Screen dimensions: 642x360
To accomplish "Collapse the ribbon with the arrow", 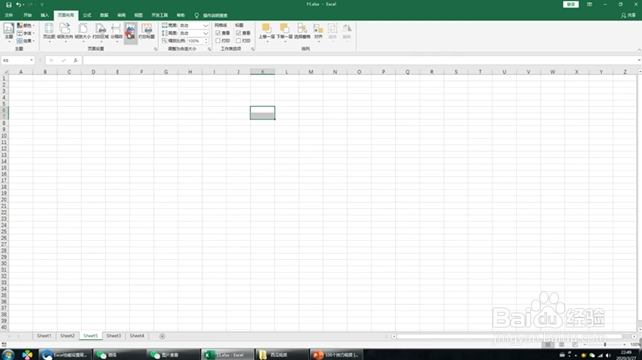I will click(639, 50).
